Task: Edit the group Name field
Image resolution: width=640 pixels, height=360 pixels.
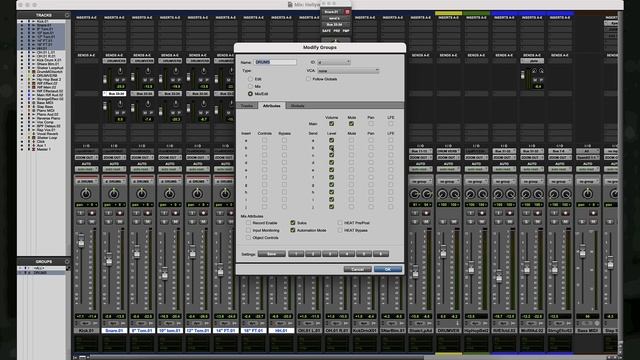Action: (x=275, y=62)
